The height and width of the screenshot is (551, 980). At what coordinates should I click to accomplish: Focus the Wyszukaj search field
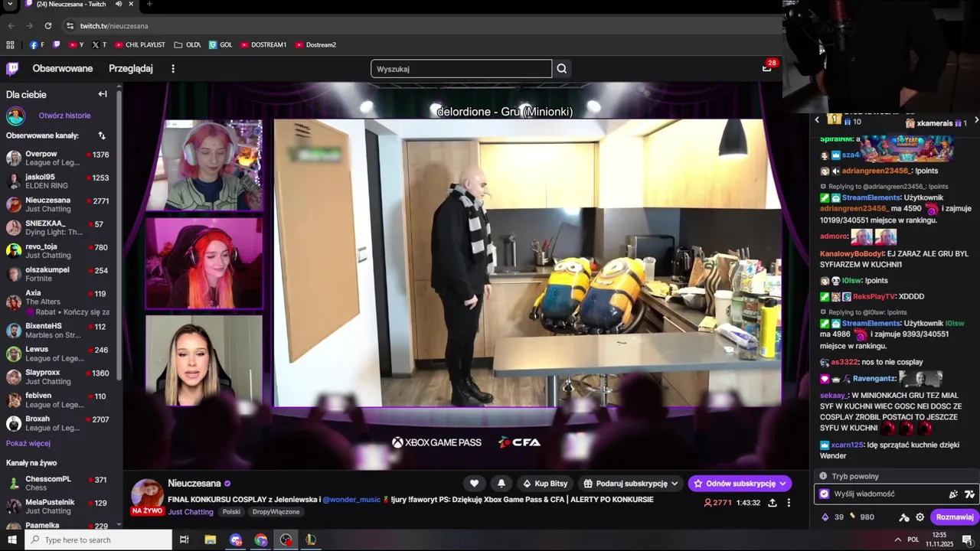(462, 69)
